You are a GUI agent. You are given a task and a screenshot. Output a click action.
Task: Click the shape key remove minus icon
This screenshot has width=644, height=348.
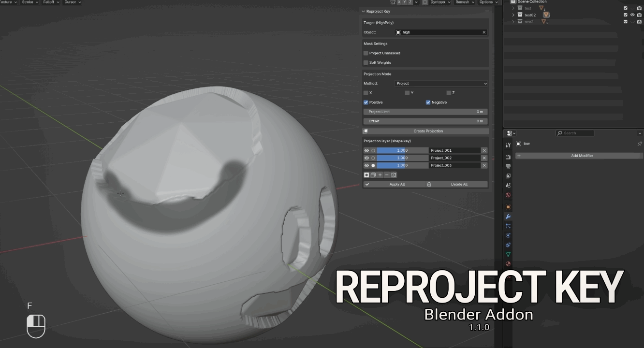[387, 175]
